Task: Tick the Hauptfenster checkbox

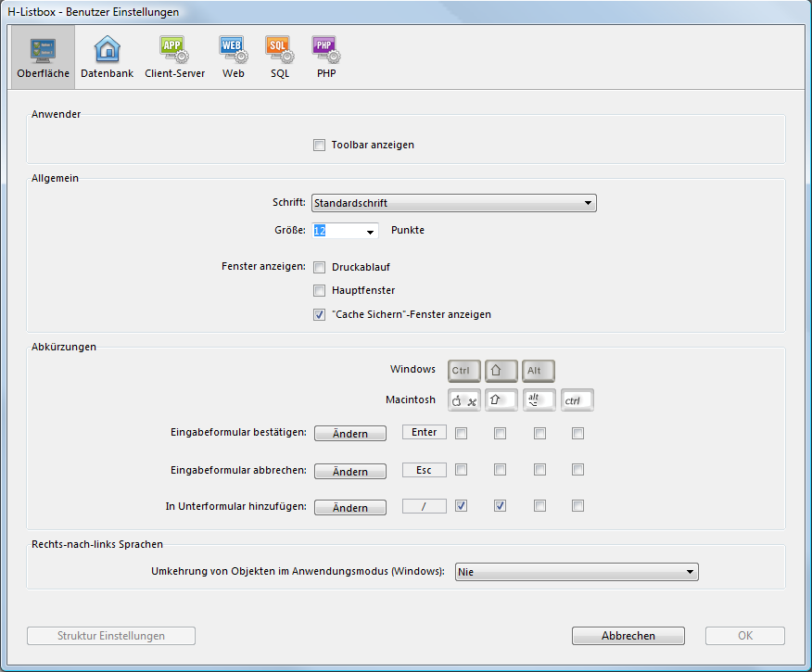Action: 319,291
